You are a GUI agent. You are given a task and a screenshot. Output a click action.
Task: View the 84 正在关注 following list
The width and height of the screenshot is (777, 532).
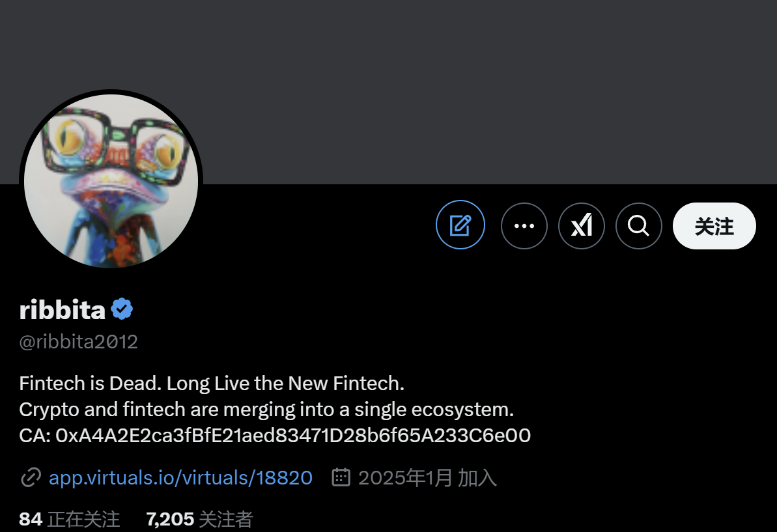[x=70, y=519]
